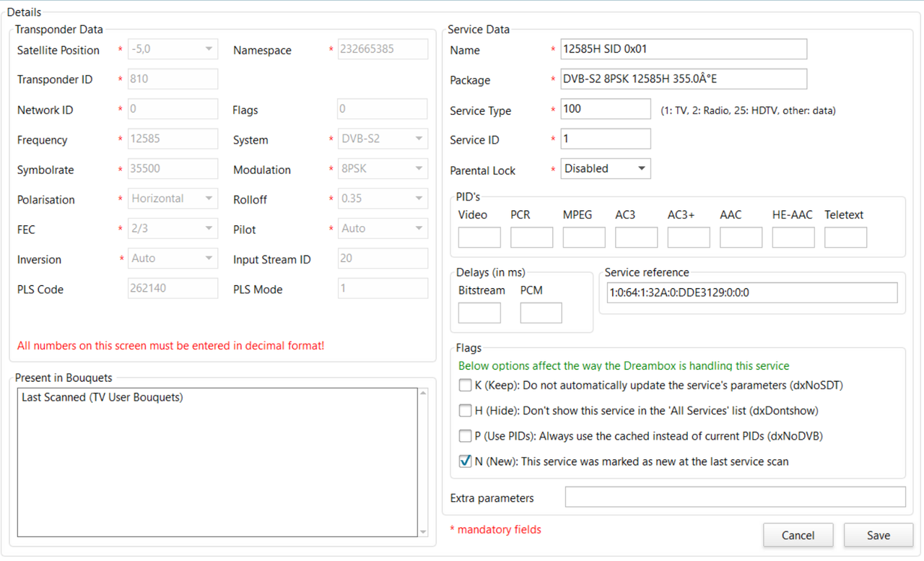Select Last Scanned (TV User Bouquets) entry
This screenshot has height=561, width=924.
pos(103,397)
